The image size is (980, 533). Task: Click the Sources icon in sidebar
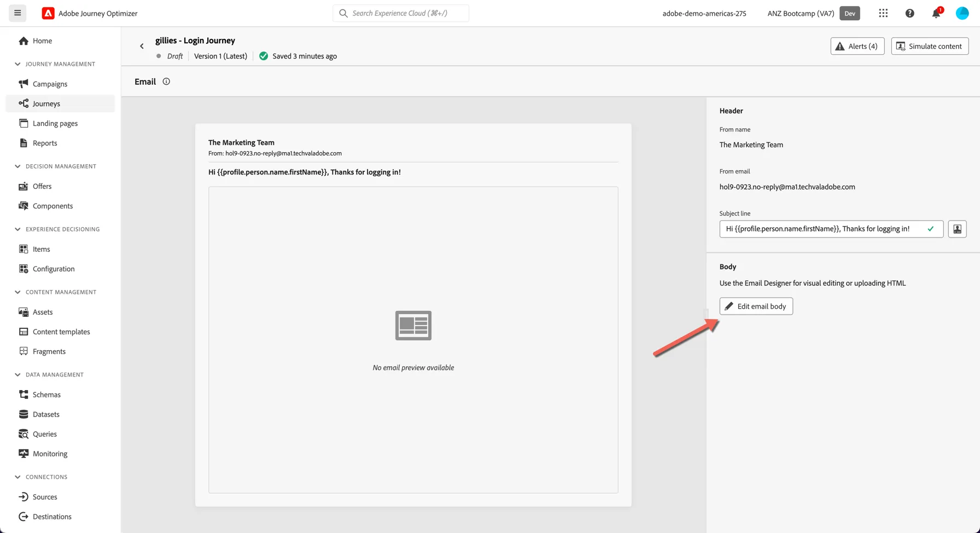(x=24, y=497)
